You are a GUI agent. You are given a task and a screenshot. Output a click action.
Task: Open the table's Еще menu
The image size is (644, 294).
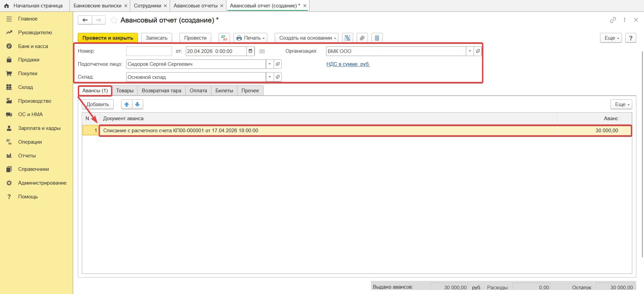pyautogui.click(x=621, y=104)
